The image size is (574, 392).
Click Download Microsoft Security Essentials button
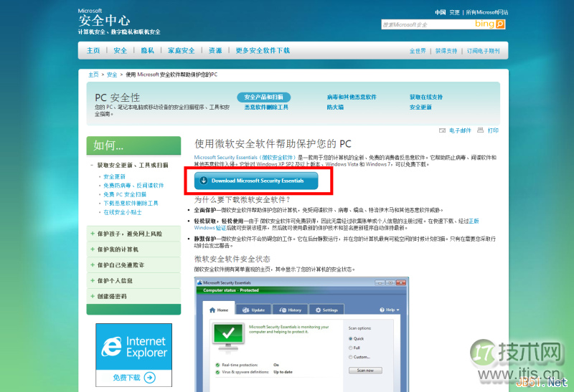tap(255, 181)
